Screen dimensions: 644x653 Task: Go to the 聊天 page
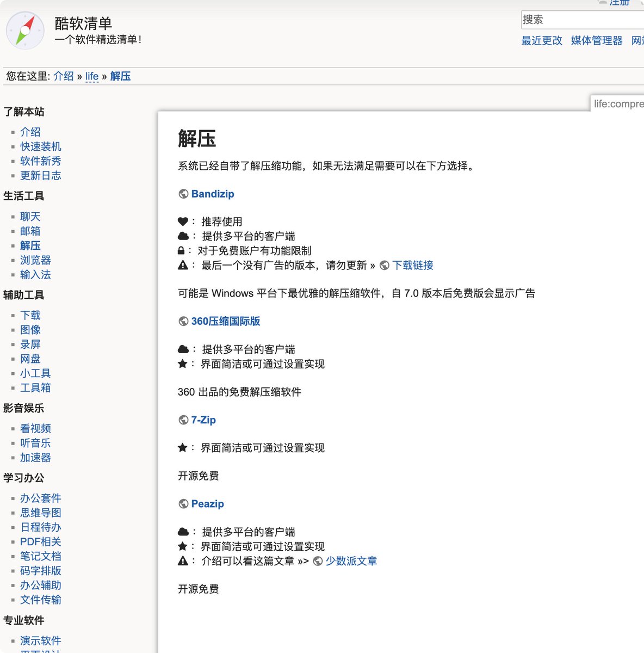(x=30, y=217)
